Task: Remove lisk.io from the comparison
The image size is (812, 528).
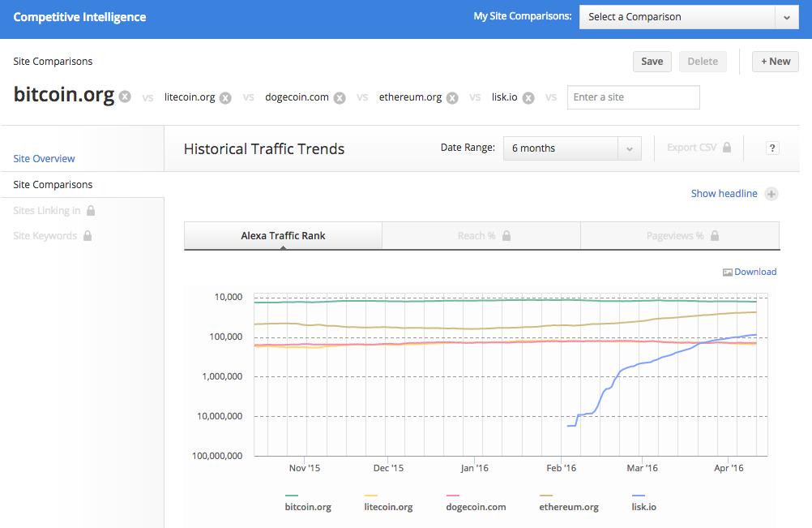Action: [528, 98]
